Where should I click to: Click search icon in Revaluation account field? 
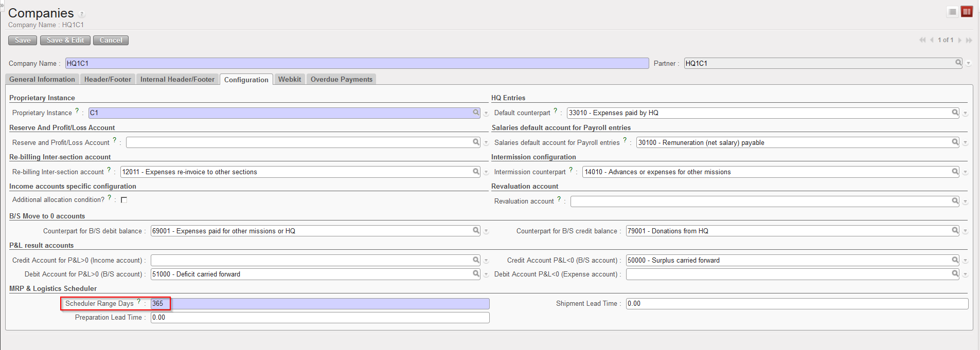(x=955, y=201)
